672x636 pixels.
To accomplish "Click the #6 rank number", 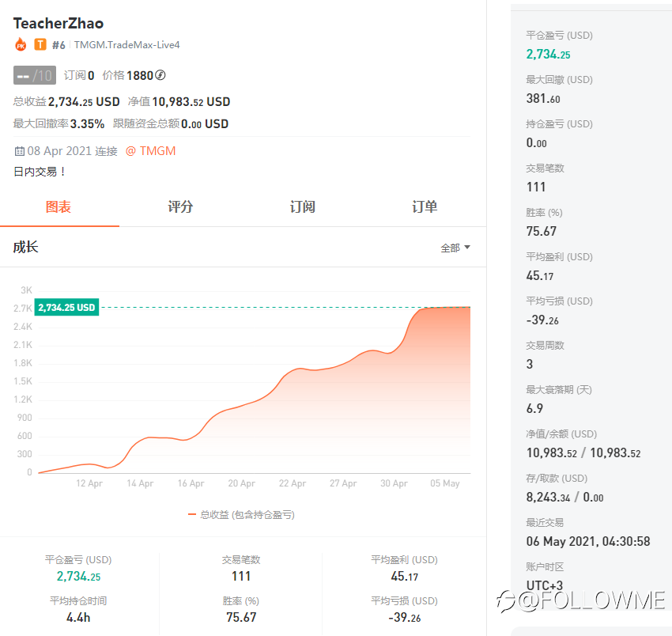I will [x=59, y=45].
